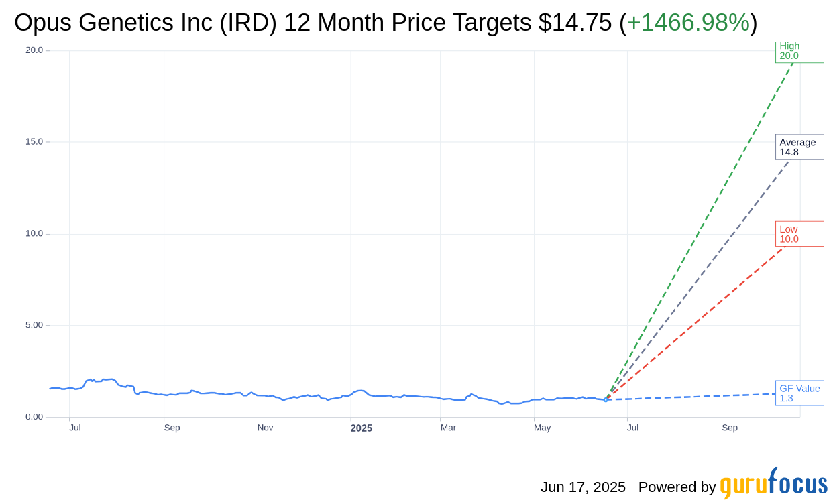Viewport: 833px width, 504px height.
Task: Click the Jun 17, 2025 date text
Action: pyautogui.click(x=582, y=487)
